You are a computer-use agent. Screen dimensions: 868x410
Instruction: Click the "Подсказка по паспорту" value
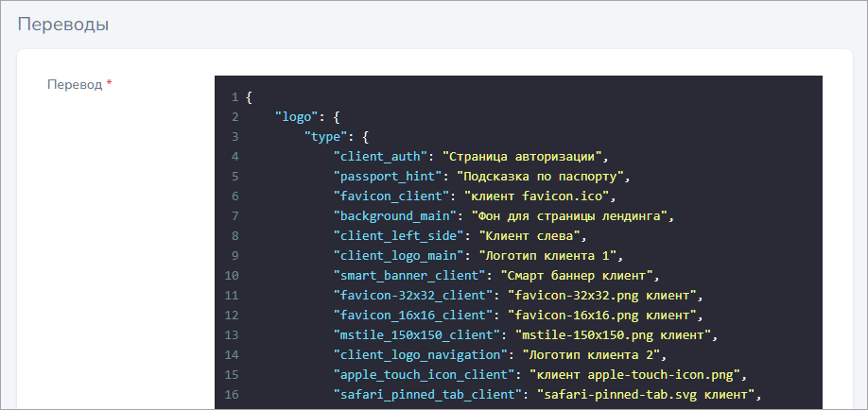542,177
